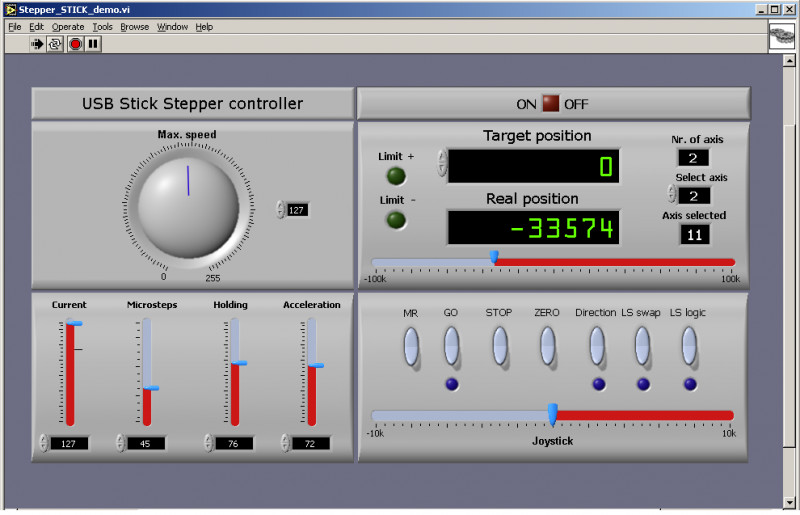Click the blue LED under LS swap
The image size is (800, 515).
click(x=643, y=384)
